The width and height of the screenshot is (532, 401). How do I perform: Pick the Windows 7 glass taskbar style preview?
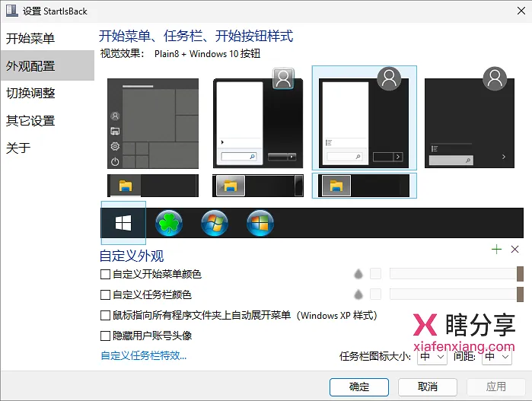click(258, 186)
